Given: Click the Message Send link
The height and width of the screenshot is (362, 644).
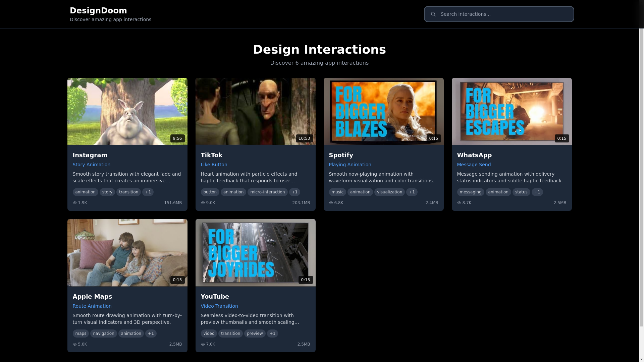Looking at the screenshot, I should (474, 165).
